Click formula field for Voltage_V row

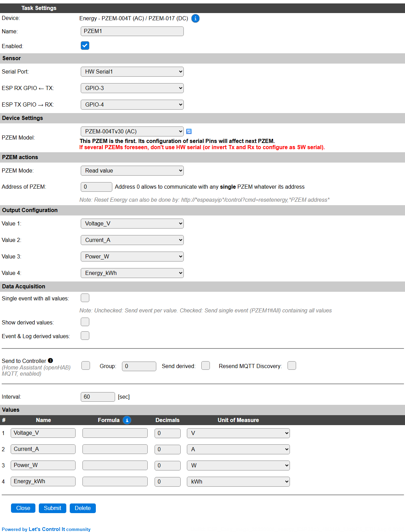(115, 433)
